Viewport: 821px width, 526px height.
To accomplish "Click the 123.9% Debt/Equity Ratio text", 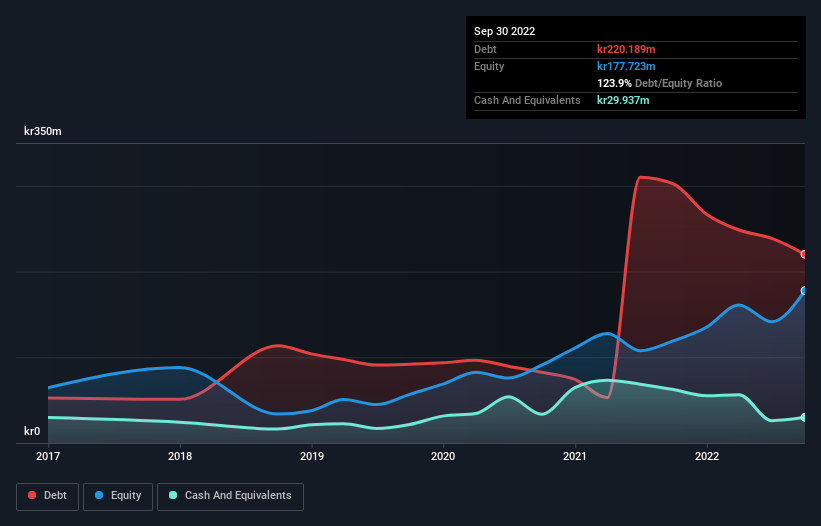I will 659,83.
